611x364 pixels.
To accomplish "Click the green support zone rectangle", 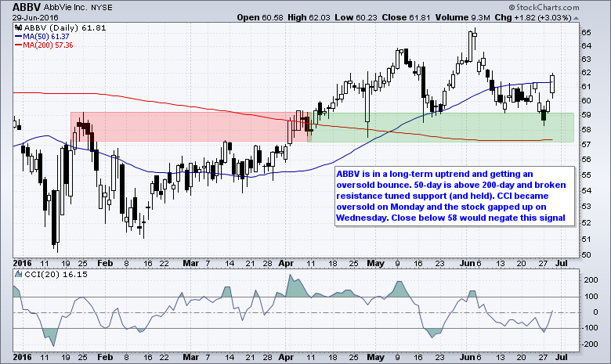I will [x=443, y=128].
